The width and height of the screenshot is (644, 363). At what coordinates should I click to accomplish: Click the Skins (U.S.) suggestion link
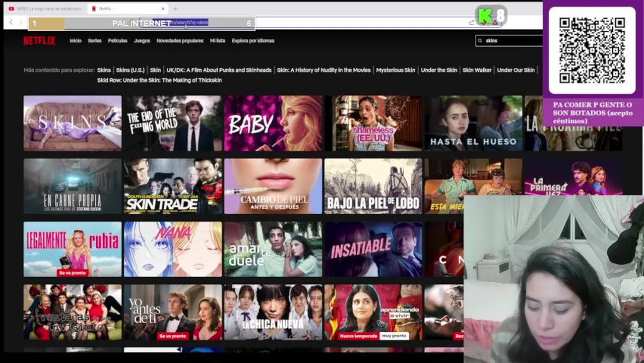pyautogui.click(x=130, y=70)
